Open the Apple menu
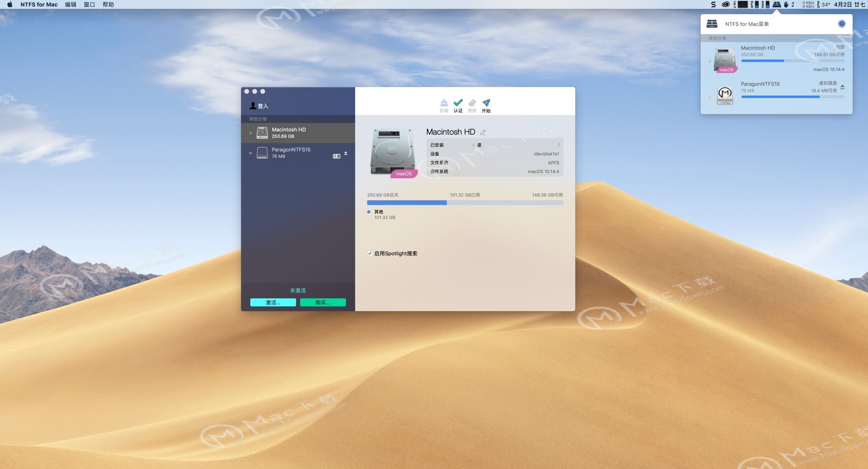Viewport: 868px width, 469px height. click(x=10, y=4)
